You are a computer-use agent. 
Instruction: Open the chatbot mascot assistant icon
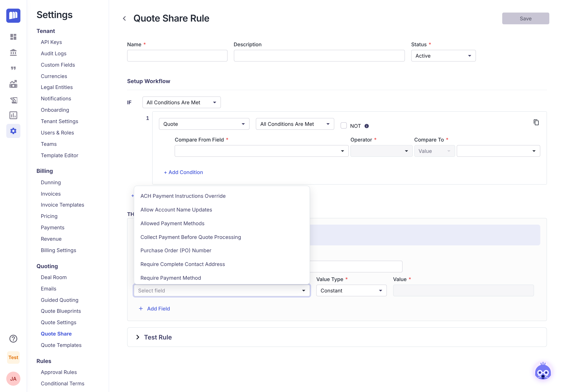tap(543, 371)
